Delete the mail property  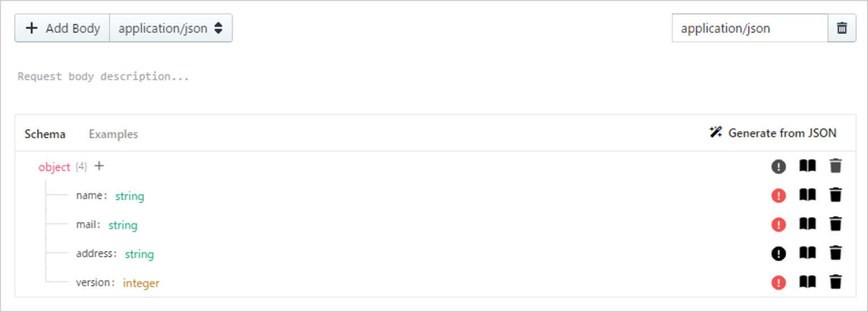point(836,224)
